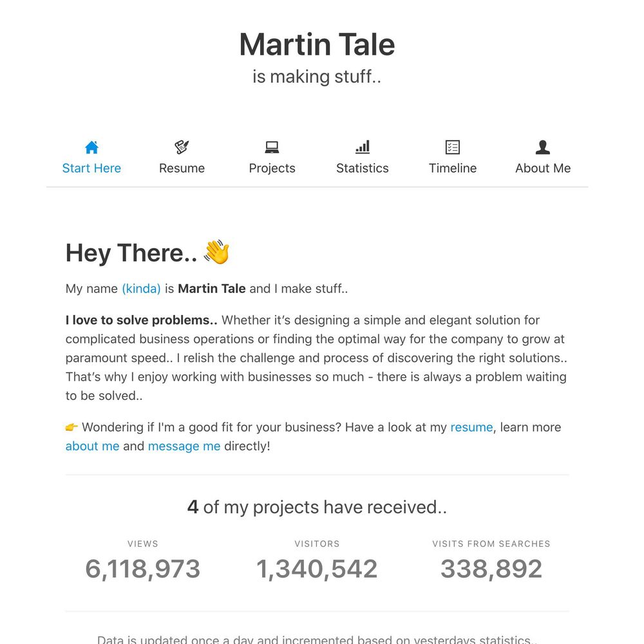Click the house icon above Start Here

pyautogui.click(x=91, y=147)
